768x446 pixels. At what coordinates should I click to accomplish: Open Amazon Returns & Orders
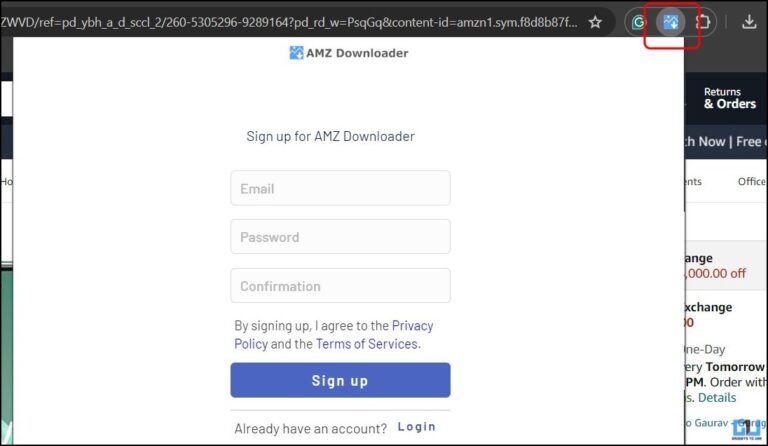pos(729,98)
